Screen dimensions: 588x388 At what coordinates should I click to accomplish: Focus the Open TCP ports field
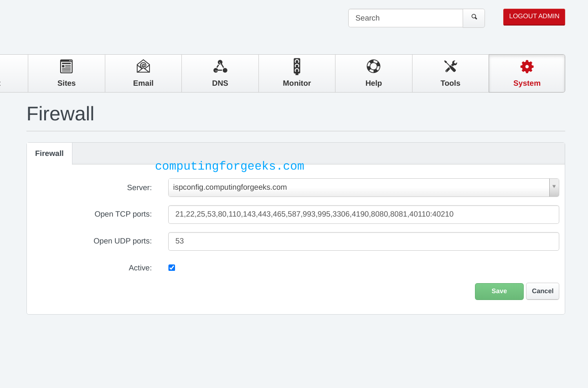click(363, 214)
